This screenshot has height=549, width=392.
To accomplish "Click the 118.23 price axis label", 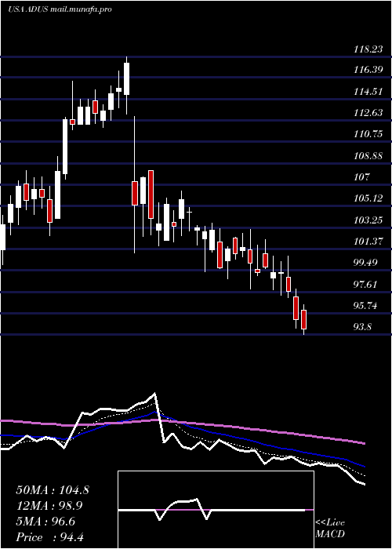I will click(368, 49).
